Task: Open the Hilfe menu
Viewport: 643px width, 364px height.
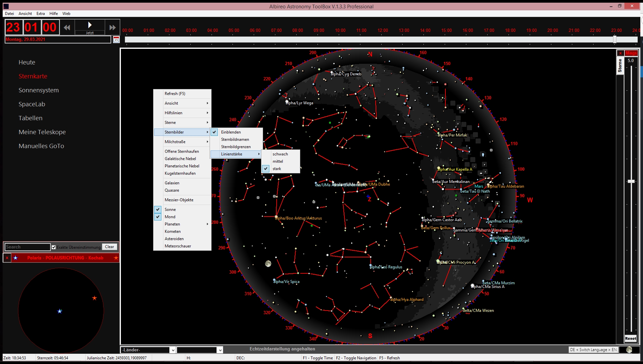Action: 53,14
